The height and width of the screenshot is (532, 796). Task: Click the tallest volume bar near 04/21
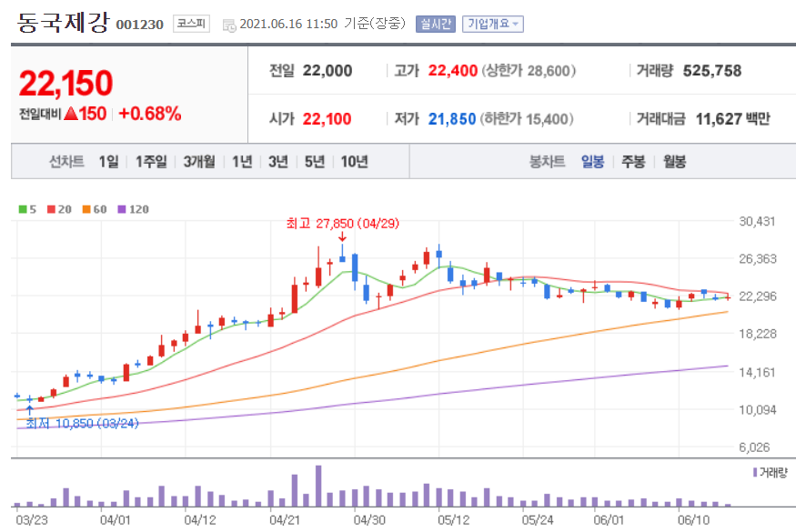pos(318,486)
